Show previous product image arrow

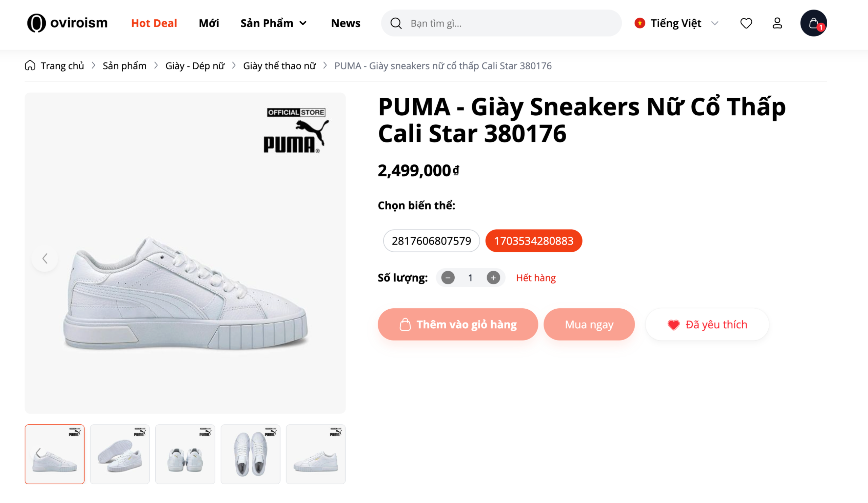tap(45, 258)
